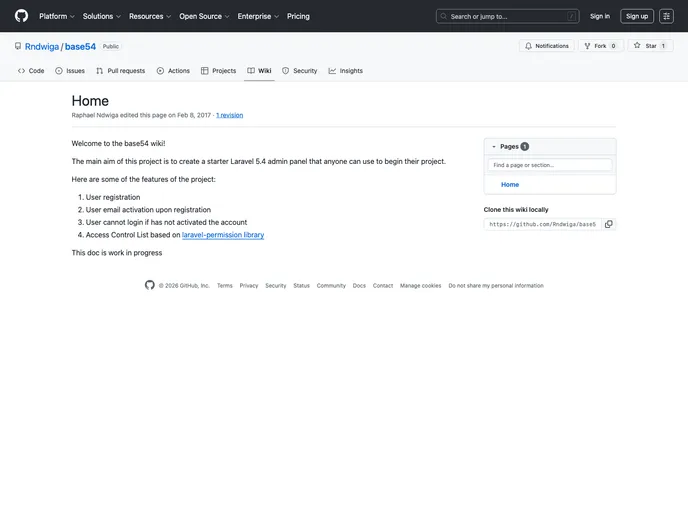Screen dimensions: 688x512
Task: Expand the Platform dropdown menu
Action: tap(57, 16)
